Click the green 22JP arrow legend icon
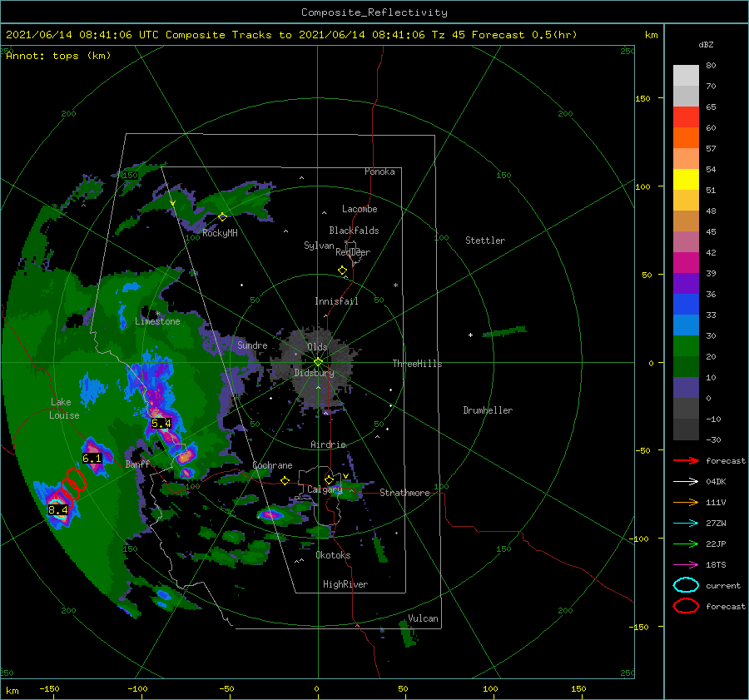This screenshot has width=749, height=700. point(686,544)
